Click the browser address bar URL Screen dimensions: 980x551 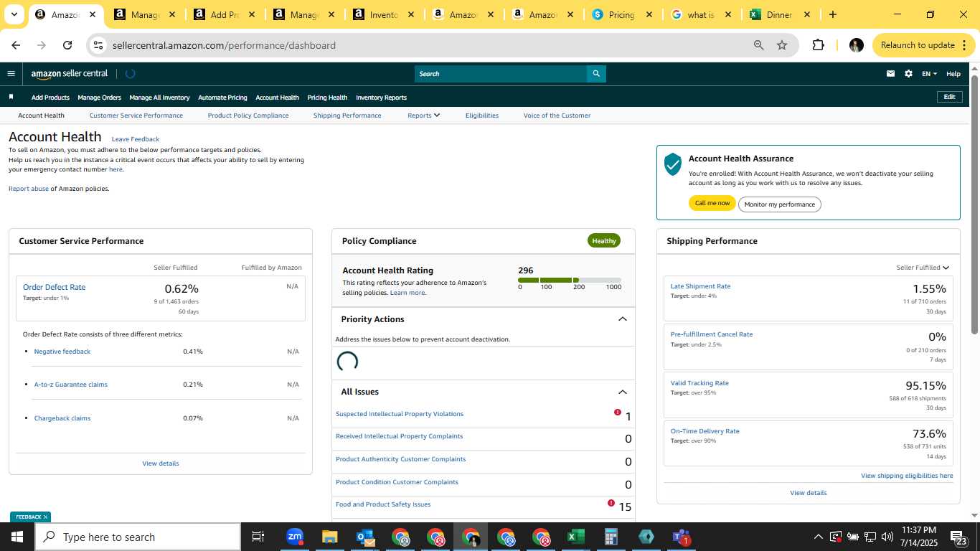(x=224, y=45)
